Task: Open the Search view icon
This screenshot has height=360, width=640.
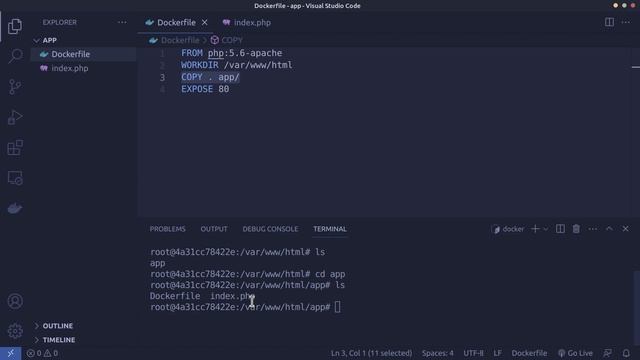Action: [15, 56]
